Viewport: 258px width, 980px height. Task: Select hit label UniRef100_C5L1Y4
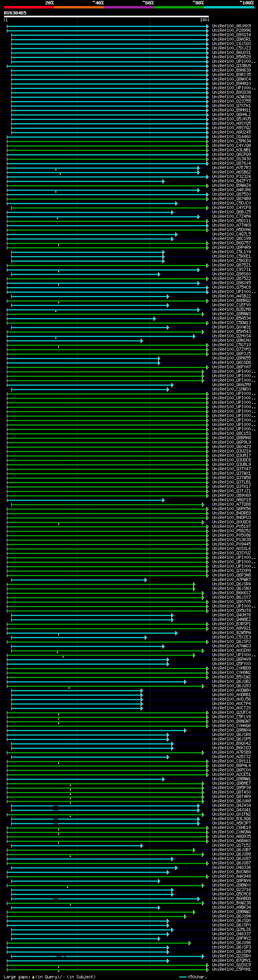231,252
